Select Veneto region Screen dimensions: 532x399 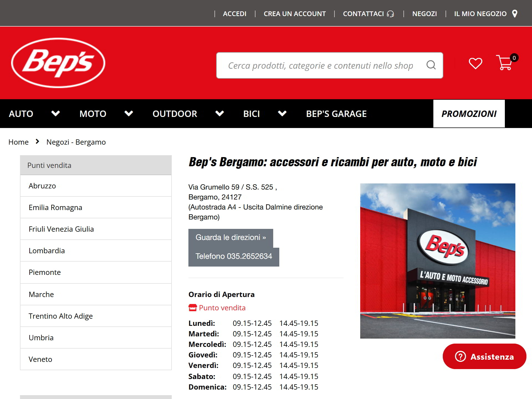coord(96,359)
